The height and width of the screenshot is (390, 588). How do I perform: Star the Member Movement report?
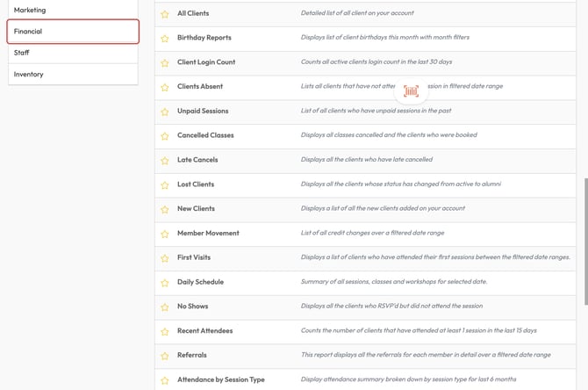click(x=164, y=235)
